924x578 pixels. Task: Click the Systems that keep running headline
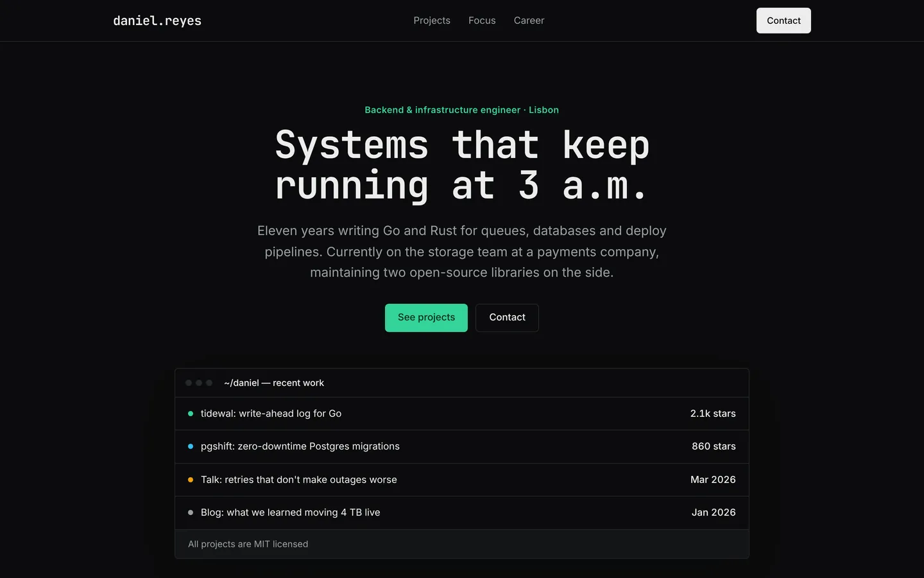[x=462, y=165]
